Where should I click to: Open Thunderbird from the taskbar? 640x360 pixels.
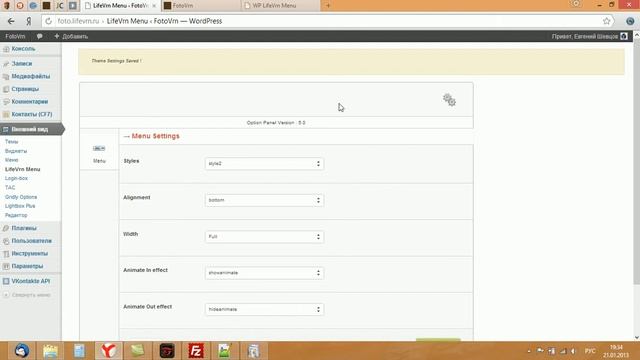pos(22,351)
